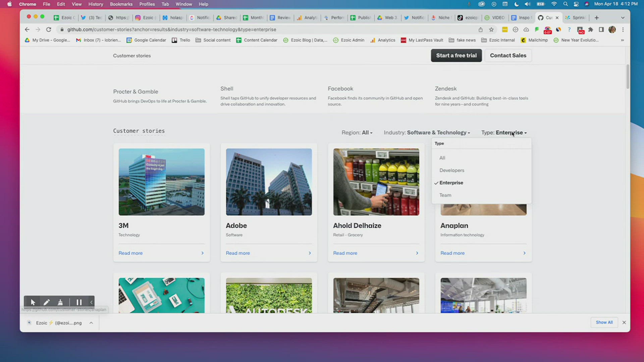Open Read more link for Anaplan
Image resolution: width=644 pixels, height=362 pixels.
click(x=452, y=253)
